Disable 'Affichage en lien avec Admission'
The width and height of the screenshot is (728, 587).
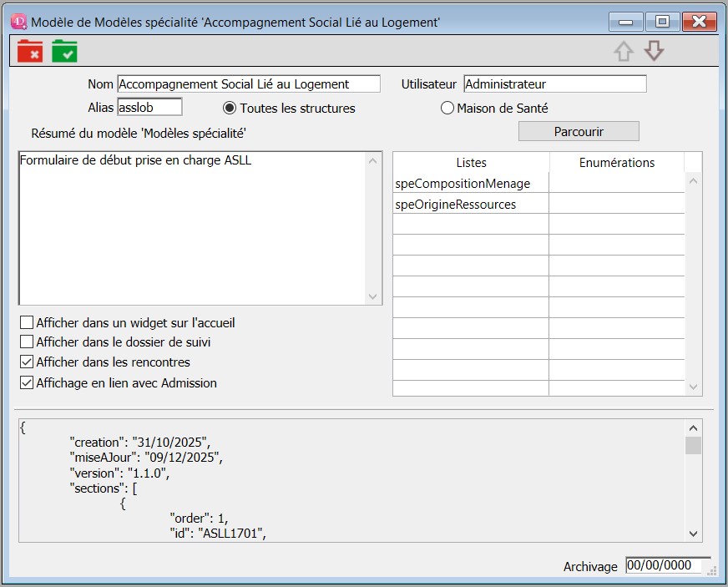(28, 383)
